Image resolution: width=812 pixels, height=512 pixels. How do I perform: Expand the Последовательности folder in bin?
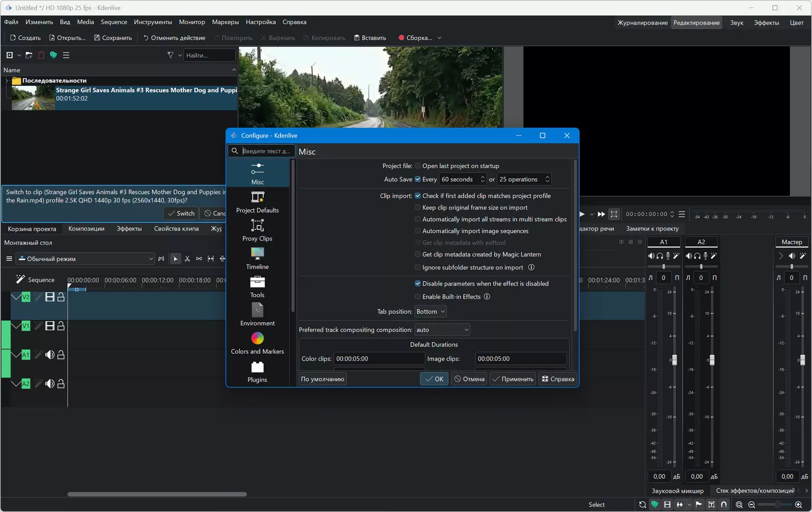[x=7, y=81]
